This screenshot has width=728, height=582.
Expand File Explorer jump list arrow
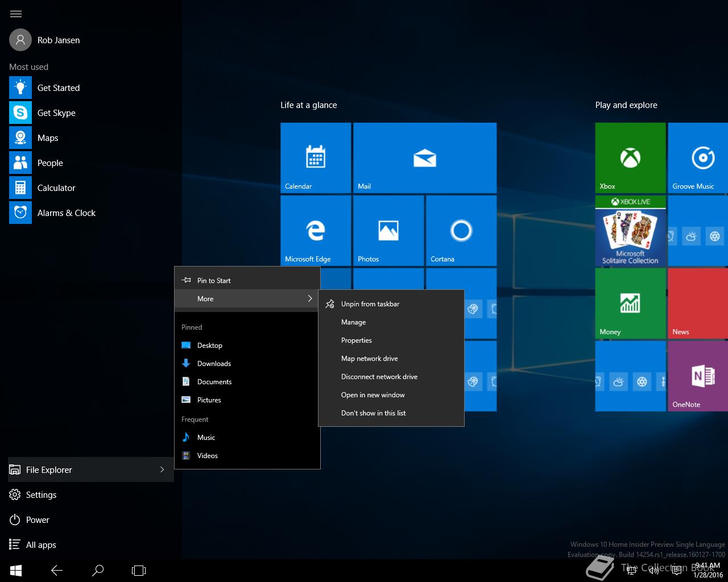162,469
